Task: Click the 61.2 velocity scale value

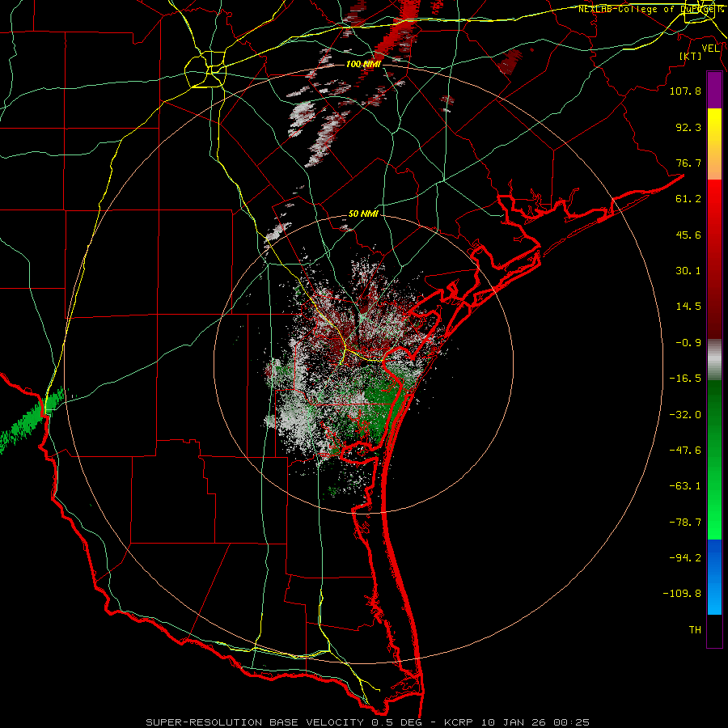Action: tap(688, 199)
